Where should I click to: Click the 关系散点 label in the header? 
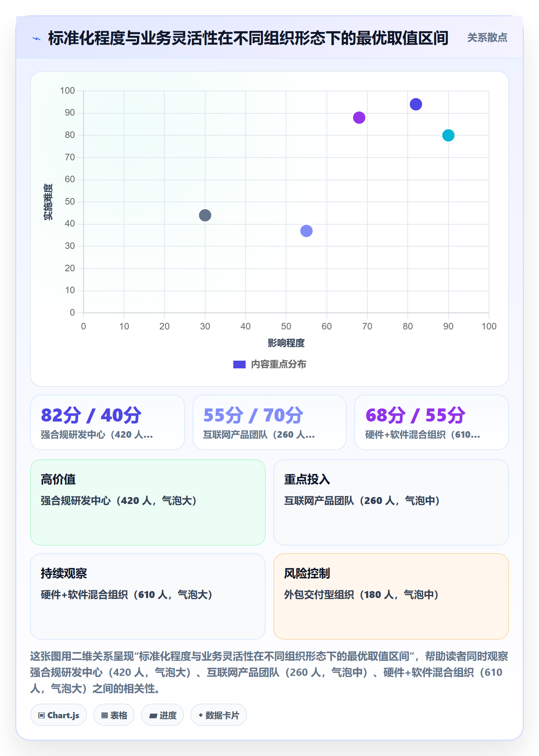pyautogui.click(x=487, y=38)
